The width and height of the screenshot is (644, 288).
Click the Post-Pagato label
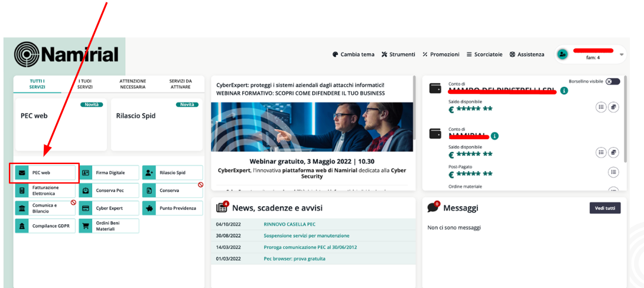pyautogui.click(x=460, y=167)
